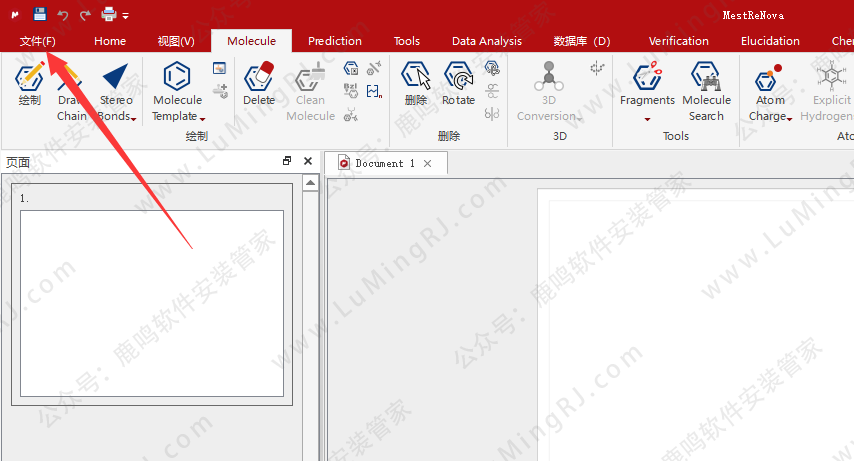Click the Delete molecule tool
854x461 pixels.
[258, 84]
